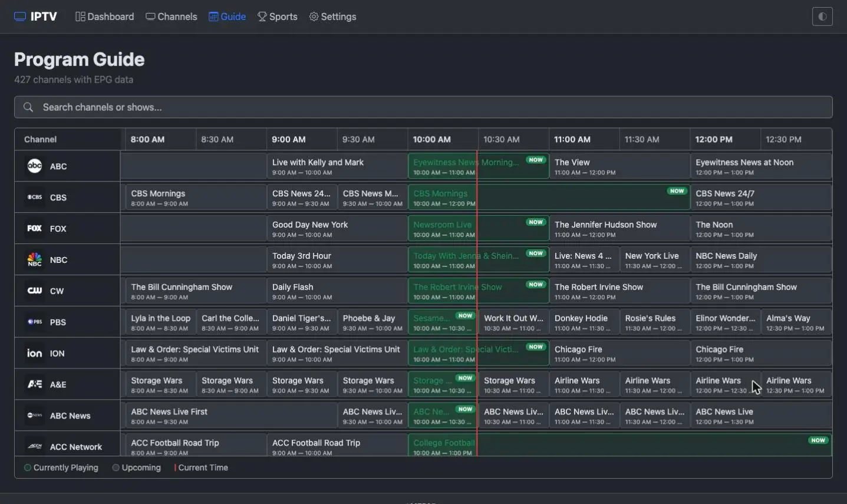Select Eyewitness News at Noon
This screenshot has height=504, width=847.
761,166
